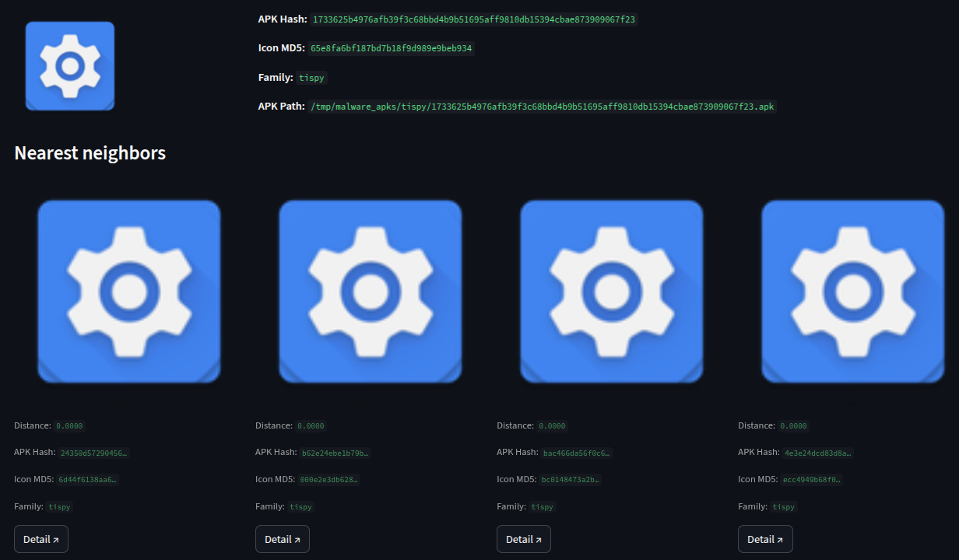Viewport: 959px width, 560px height.
Task: Click the top Family value tispy
Action: click(x=311, y=78)
